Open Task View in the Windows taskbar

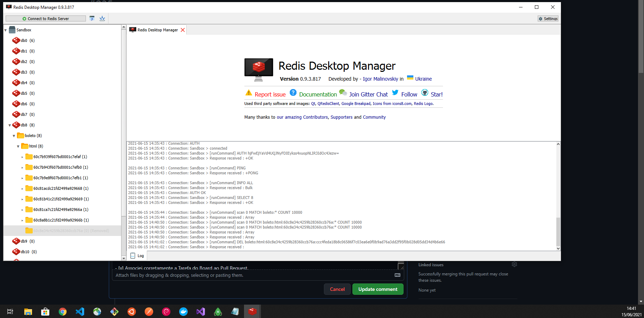(x=10, y=312)
